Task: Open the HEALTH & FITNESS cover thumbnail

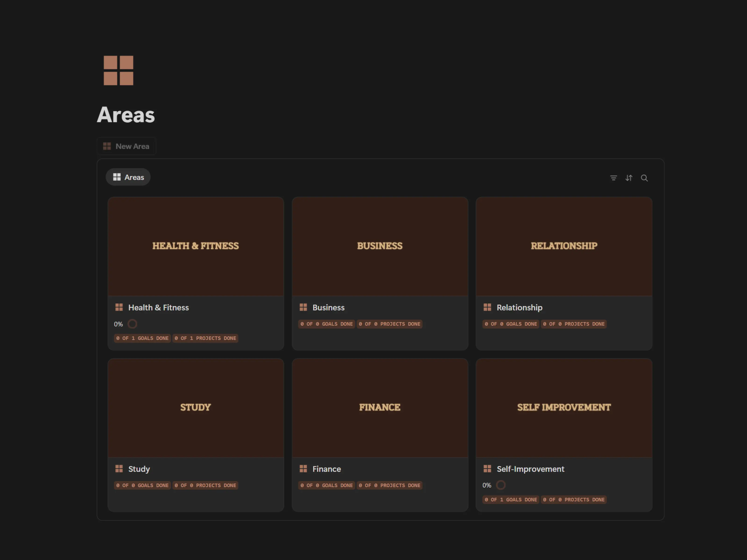Action: coord(196,246)
